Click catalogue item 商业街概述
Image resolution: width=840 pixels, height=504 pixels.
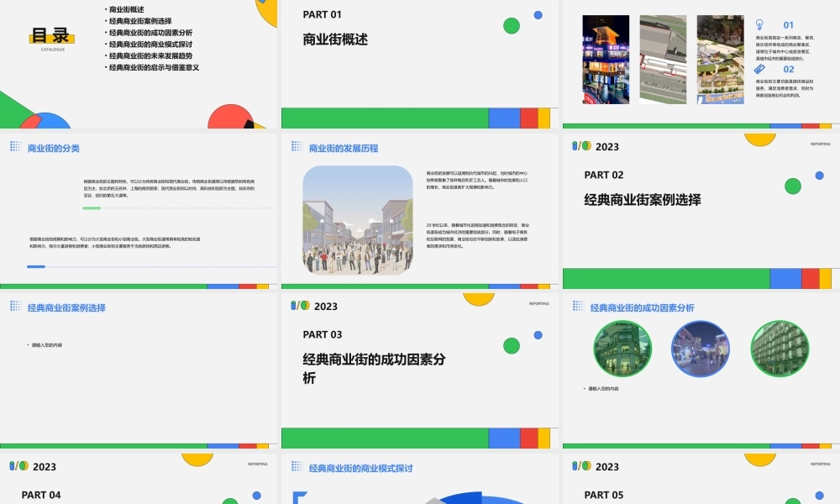point(127,9)
